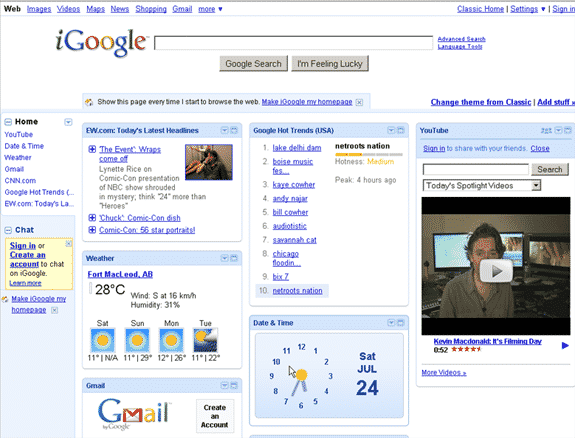Click the EW.com headline thumbnail image
Screen dimensions: 575x438
pyautogui.click(x=209, y=162)
